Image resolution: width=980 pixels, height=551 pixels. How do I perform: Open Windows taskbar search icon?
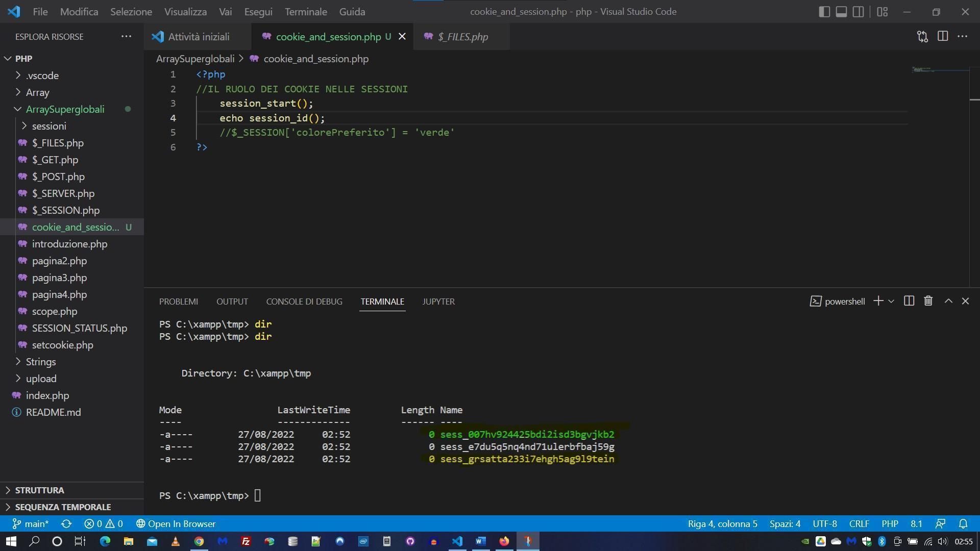[34, 541]
